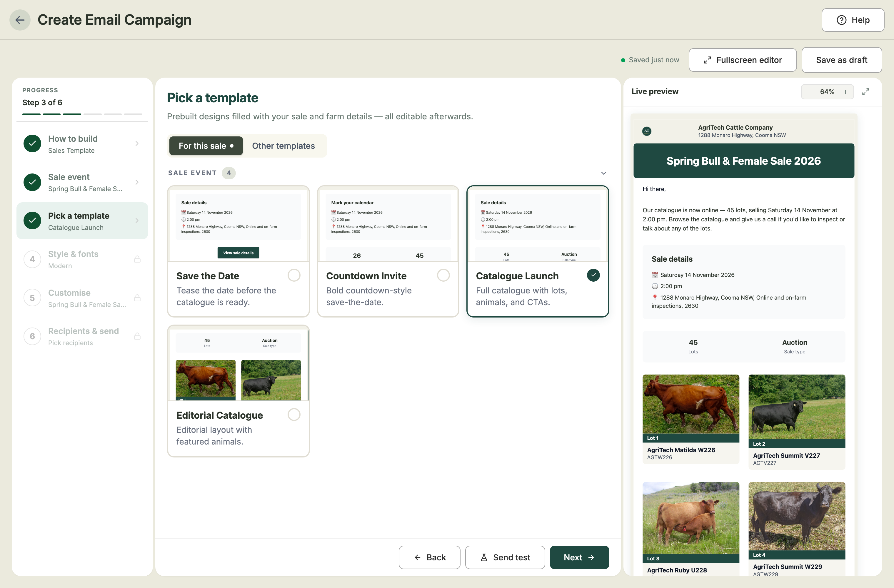Screen dimensions: 894x588
Task: Open Pick a template step chevron
Action: click(137, 220)
